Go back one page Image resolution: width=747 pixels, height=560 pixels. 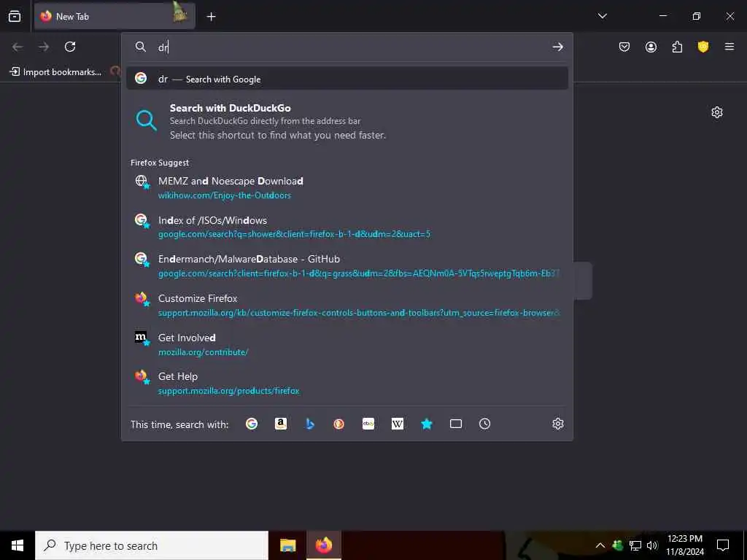(x=18, y=47)
